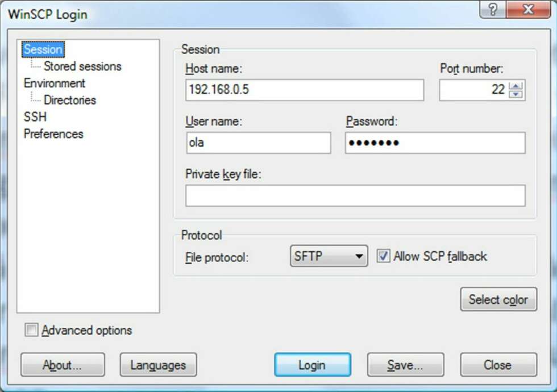The image size is (557, 392).
Task: Open the About... dialog
Action: [63, 365]
